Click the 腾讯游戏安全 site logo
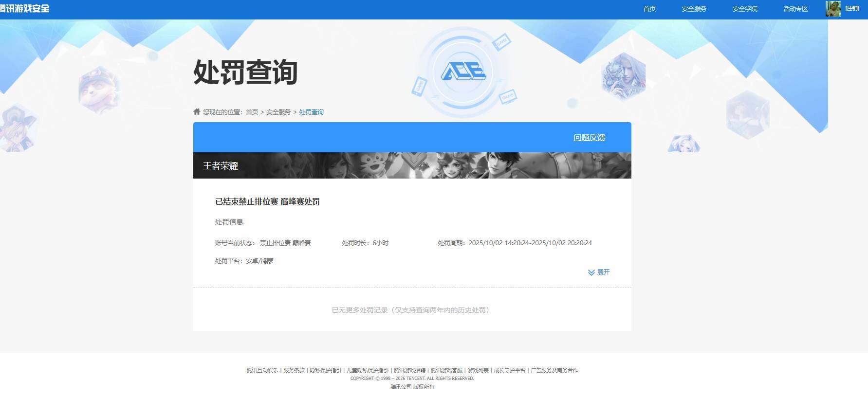The height and width of the screenshot is (398, 868). click(x=24, y=8)
